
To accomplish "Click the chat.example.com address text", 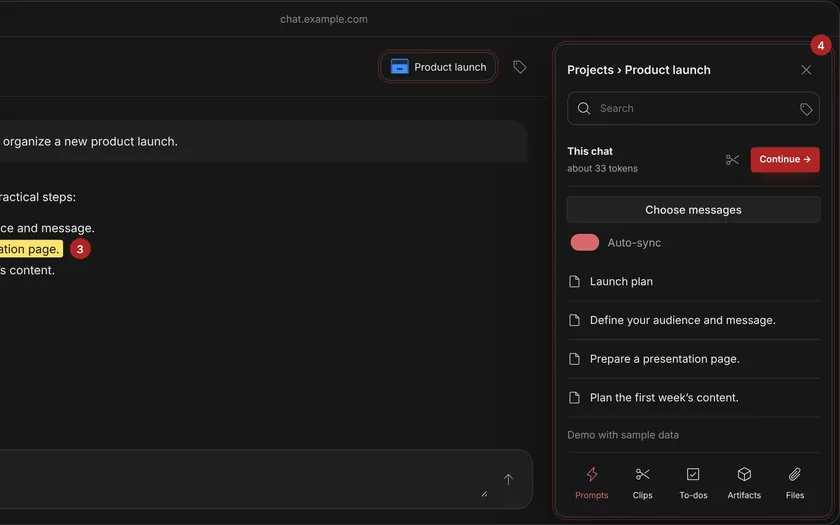I will (324, 19).
